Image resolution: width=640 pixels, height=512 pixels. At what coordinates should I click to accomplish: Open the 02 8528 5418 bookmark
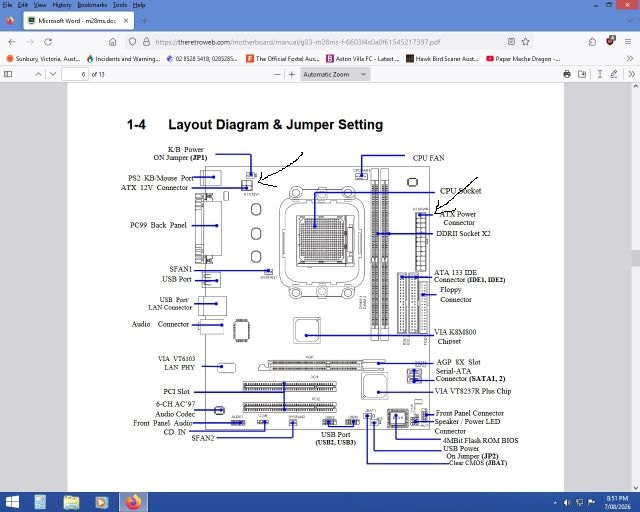tap(202, 59)
